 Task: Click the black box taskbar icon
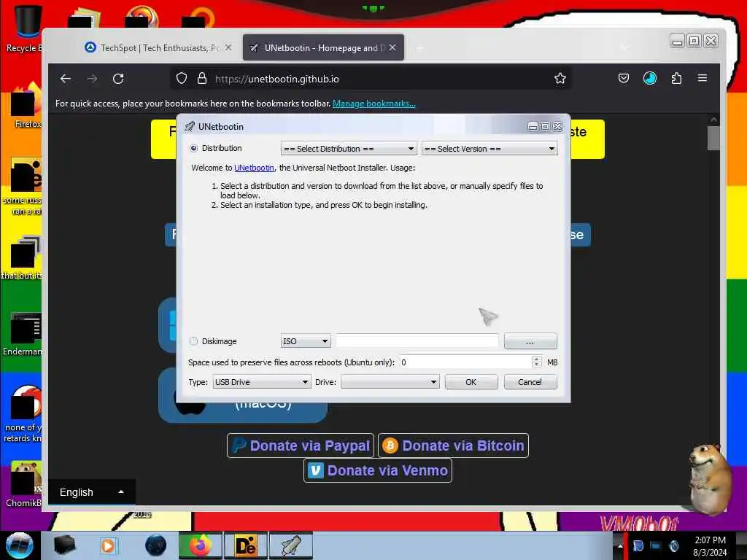[x=64, y=545]
